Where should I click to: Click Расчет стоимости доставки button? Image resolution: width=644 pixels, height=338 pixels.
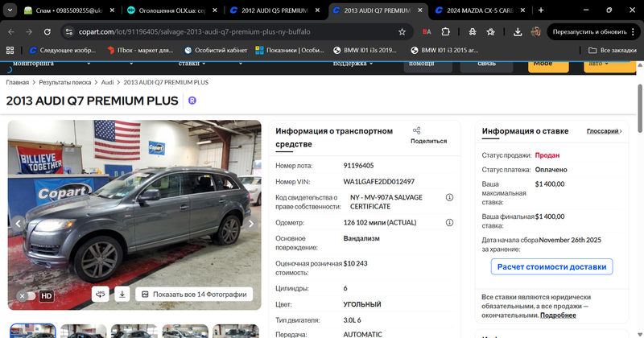pos(551,266)
